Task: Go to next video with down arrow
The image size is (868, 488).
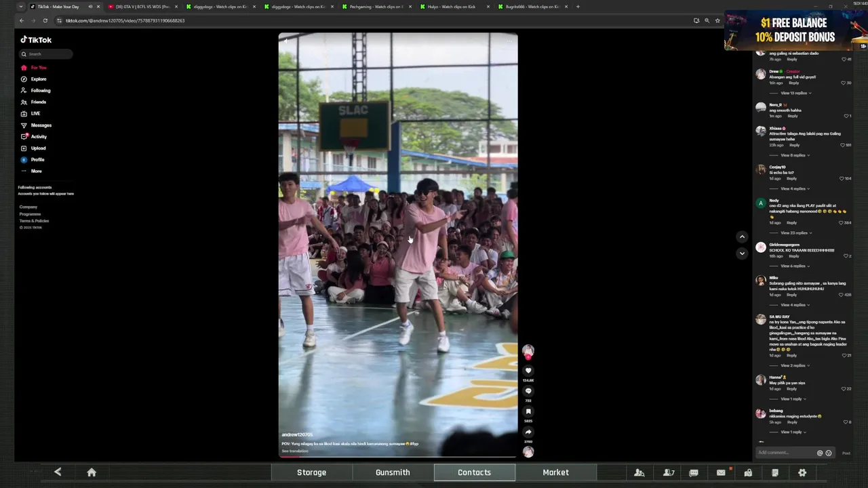Action: pos(742,253)
